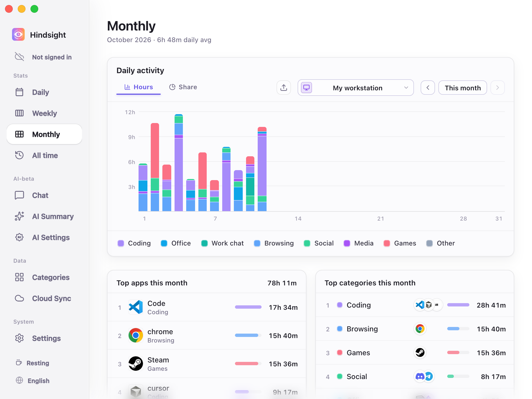Open the Weekly stats columns icon

(19, 113)
